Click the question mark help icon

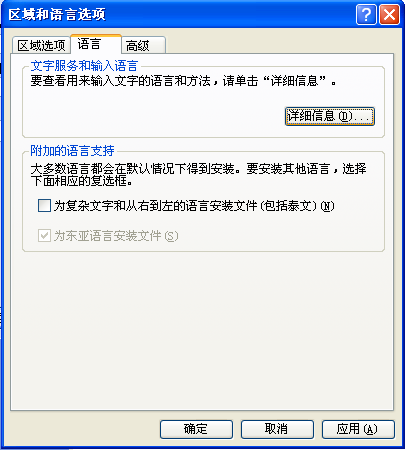pos(366,14)
